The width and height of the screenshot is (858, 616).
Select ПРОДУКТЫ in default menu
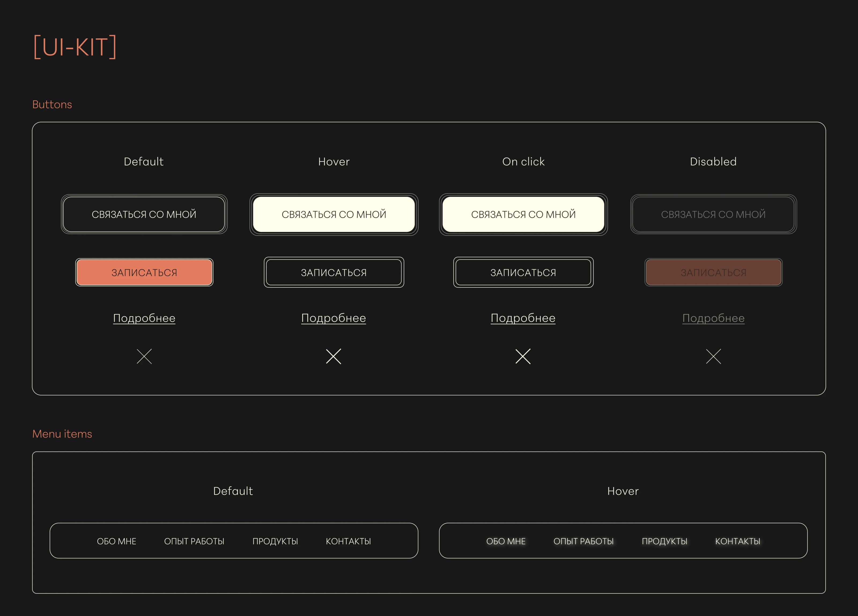[x=275, y=541]
